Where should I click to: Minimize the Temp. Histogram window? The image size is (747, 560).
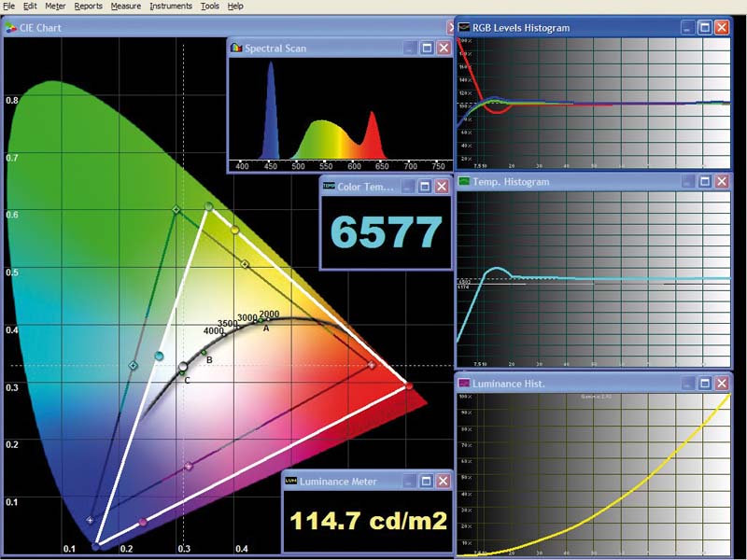point(687,181)
